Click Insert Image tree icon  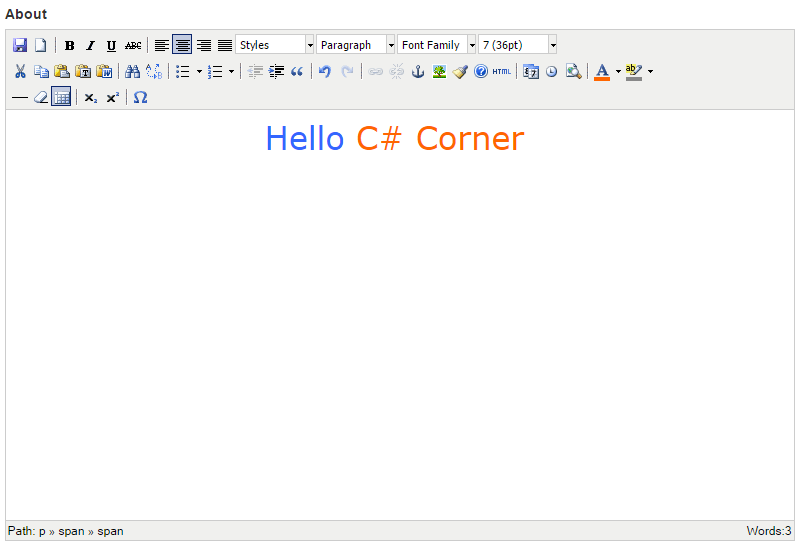tap(439, 71)
